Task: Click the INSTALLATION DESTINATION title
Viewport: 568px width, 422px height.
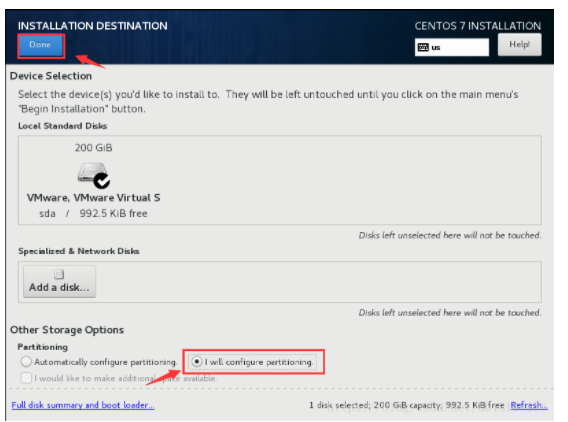Action: coord(93,26)
